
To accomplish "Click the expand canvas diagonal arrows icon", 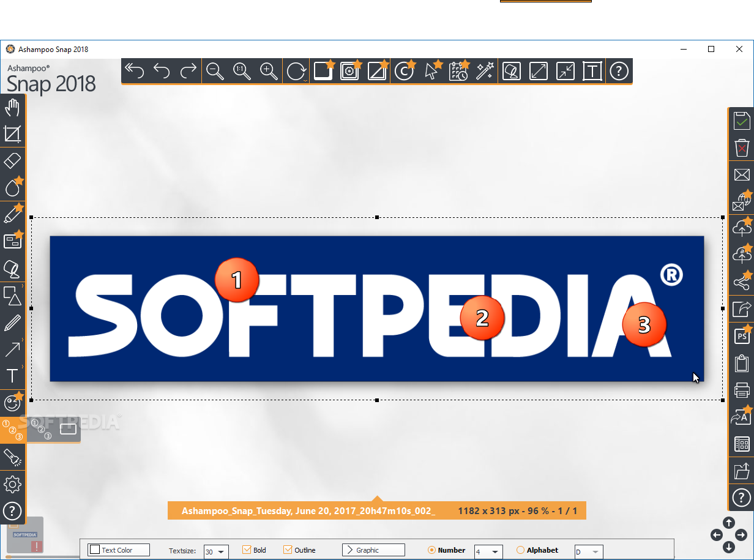I will [538, 71].
